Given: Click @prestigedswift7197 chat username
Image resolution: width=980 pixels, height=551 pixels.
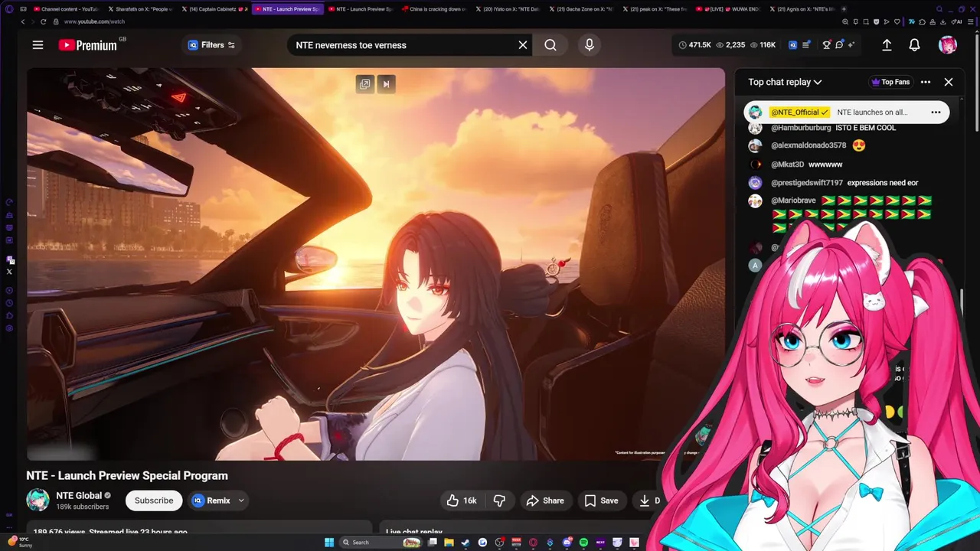Looking at the screenshot, I should [x=807, y=183].
